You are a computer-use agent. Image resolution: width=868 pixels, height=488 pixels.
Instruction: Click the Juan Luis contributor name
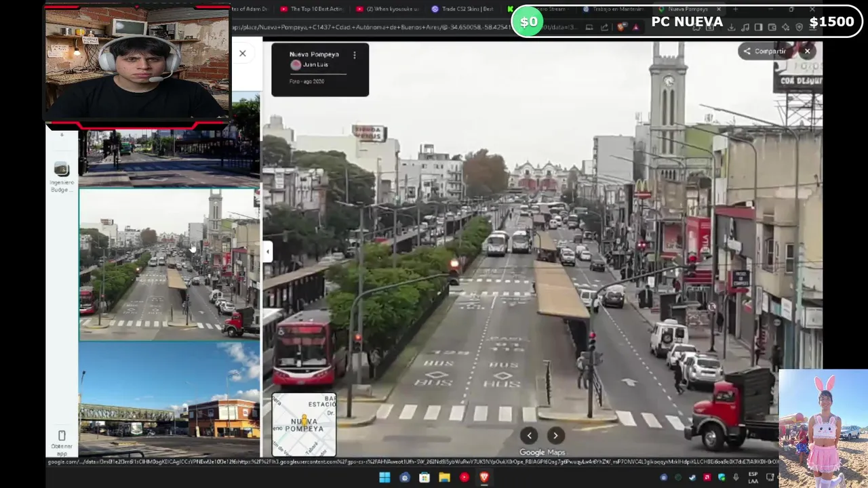click(x=315, y=64)
